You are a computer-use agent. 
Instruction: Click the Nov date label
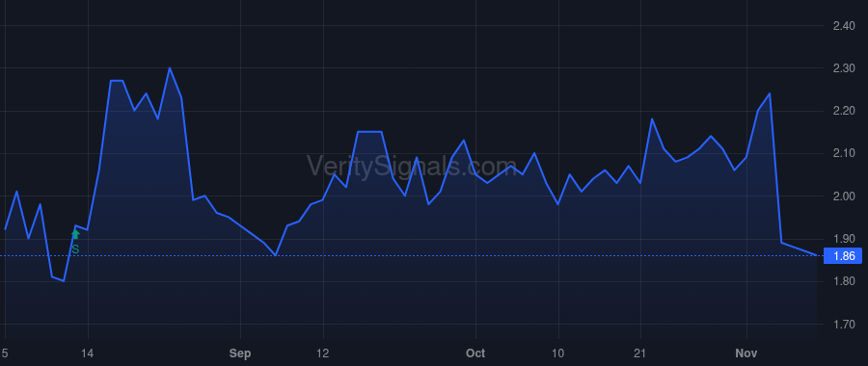pos(746,353)
